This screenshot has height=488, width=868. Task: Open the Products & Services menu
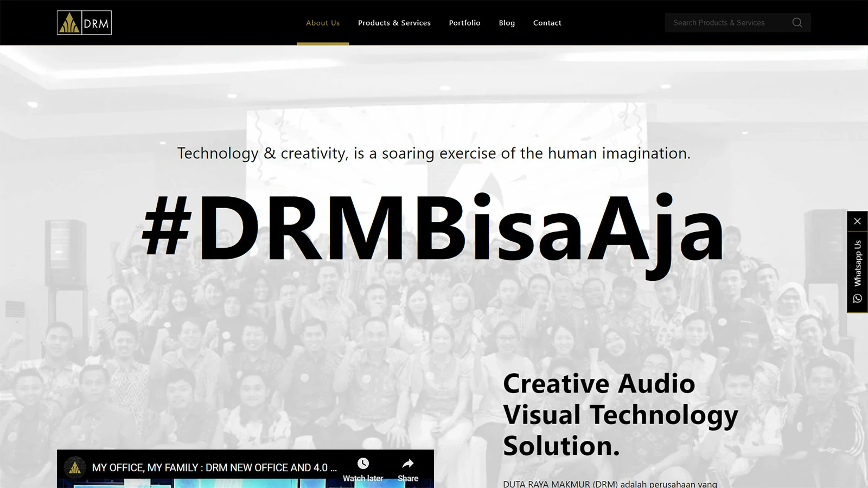[x=394, y=23]
